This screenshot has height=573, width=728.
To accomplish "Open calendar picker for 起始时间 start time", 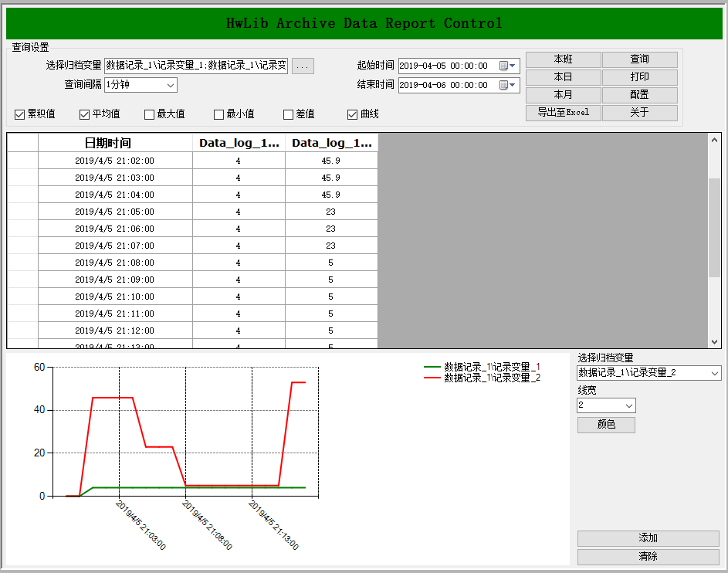I will coord(507,66).
